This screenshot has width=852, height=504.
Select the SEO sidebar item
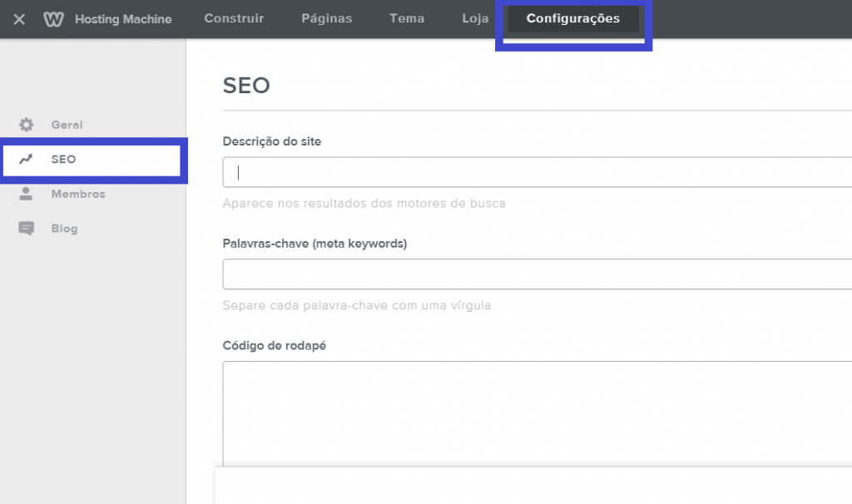[62, 159]
